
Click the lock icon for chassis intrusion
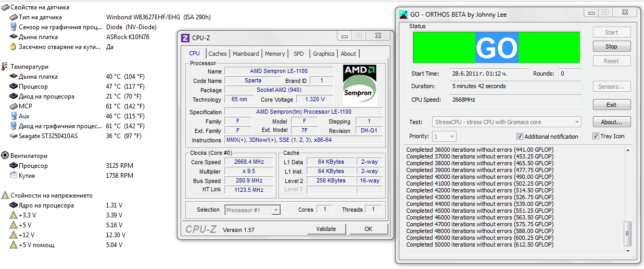[14, 47]
